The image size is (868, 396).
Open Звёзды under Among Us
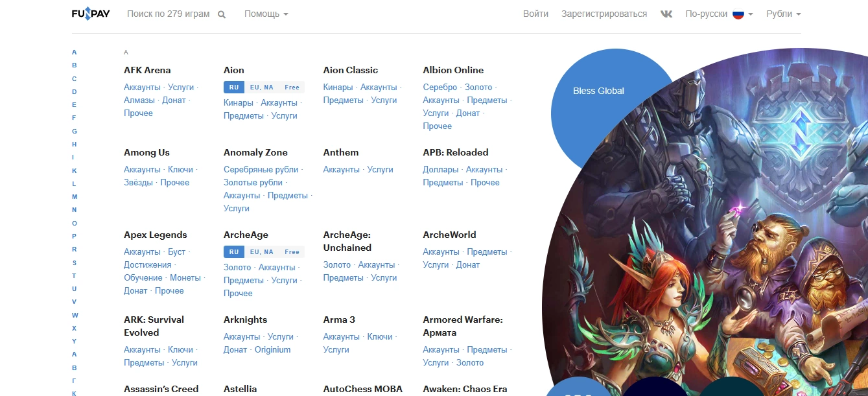(139, 182)
